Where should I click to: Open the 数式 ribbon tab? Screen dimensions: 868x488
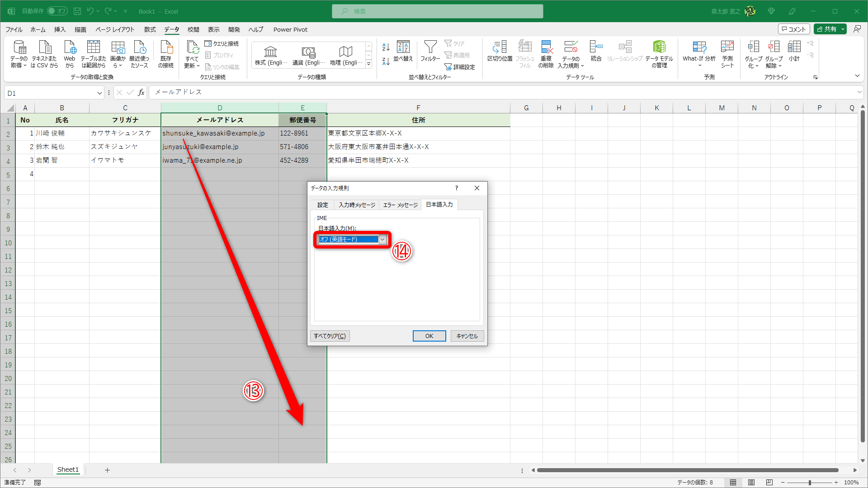(150, 29)
